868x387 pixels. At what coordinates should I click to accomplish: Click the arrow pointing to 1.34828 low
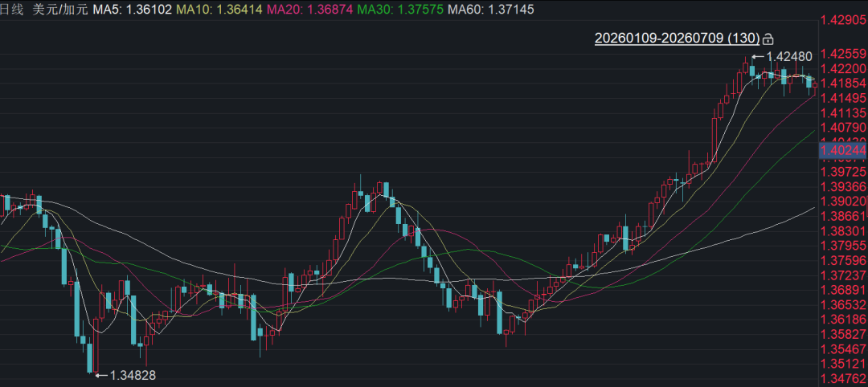click(x=102, y=376)
